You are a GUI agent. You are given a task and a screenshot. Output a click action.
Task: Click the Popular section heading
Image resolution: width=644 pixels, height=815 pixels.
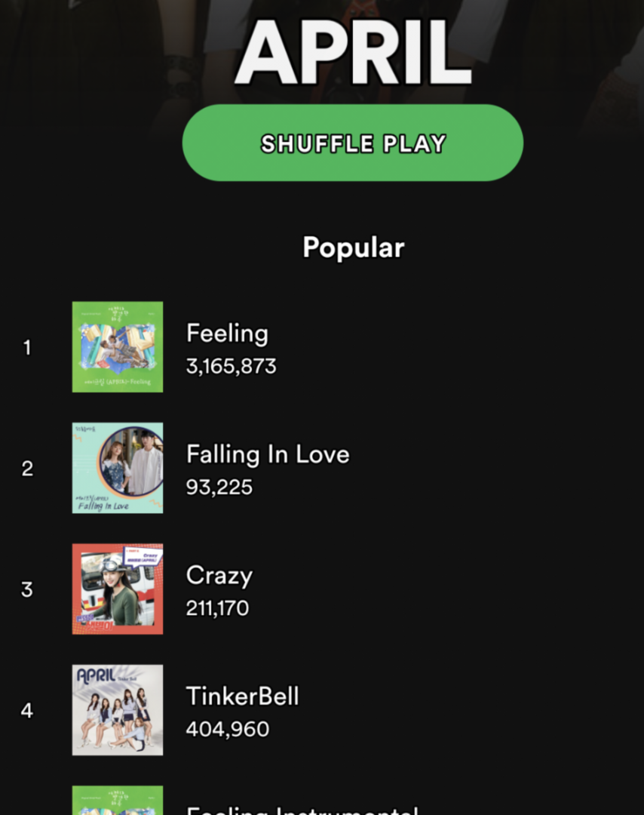(353, 248)
